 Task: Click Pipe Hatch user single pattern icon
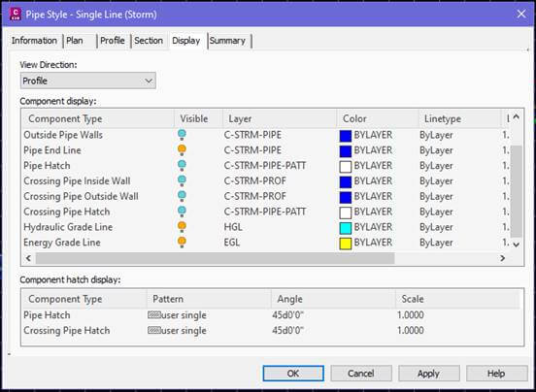153,314
